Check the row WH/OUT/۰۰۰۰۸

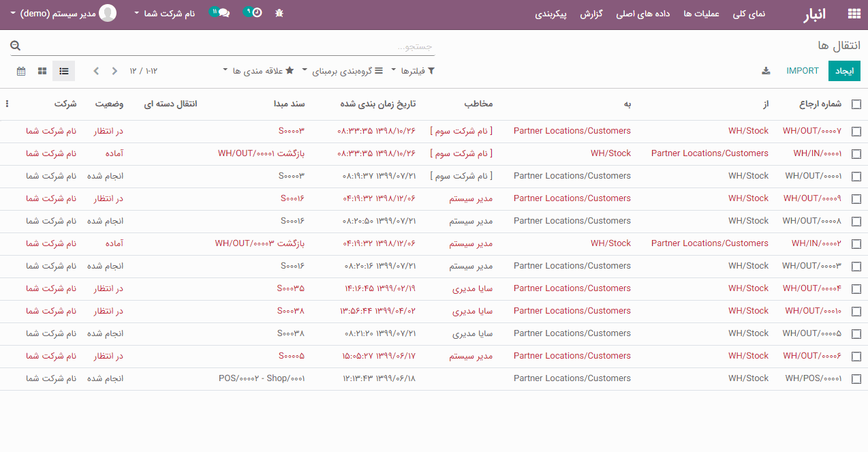[x=856, y=222]
